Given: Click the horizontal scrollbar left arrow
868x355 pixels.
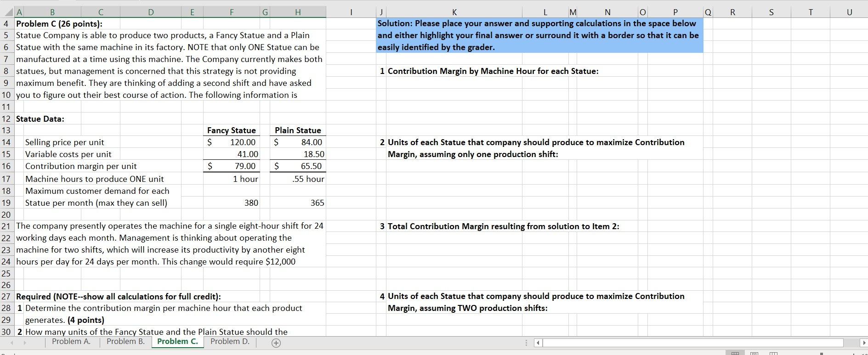Looking at the screenshot, I should coord(539,343).
